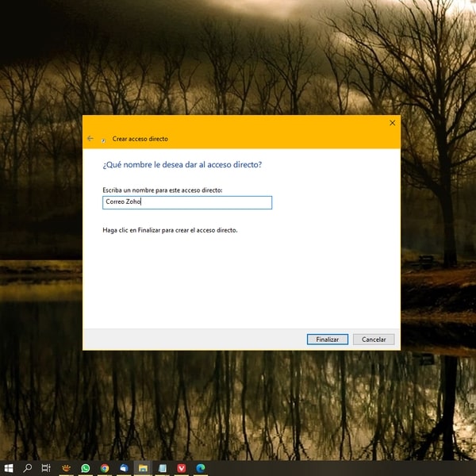Screen dimensions: 476x476
Task: Open WhatsApp from the taskbar
Action: 86,468
